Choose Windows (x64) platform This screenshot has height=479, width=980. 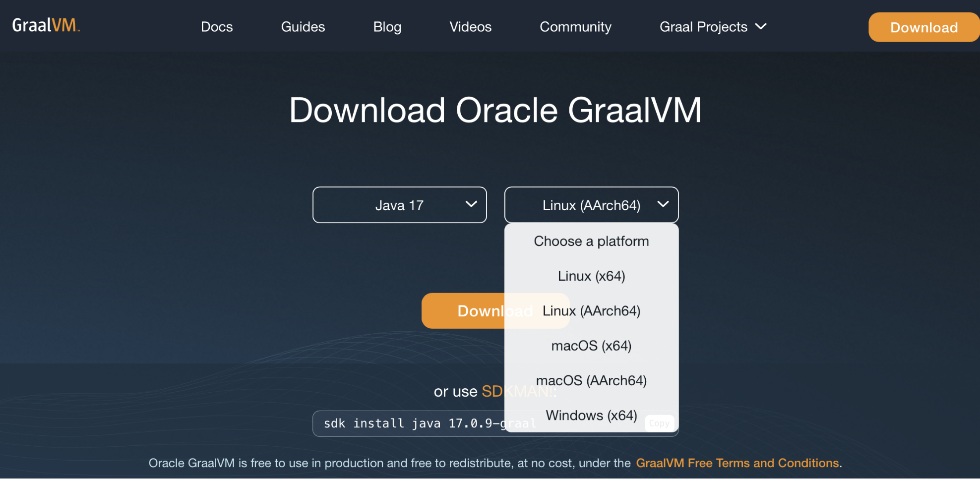(591, 415)
